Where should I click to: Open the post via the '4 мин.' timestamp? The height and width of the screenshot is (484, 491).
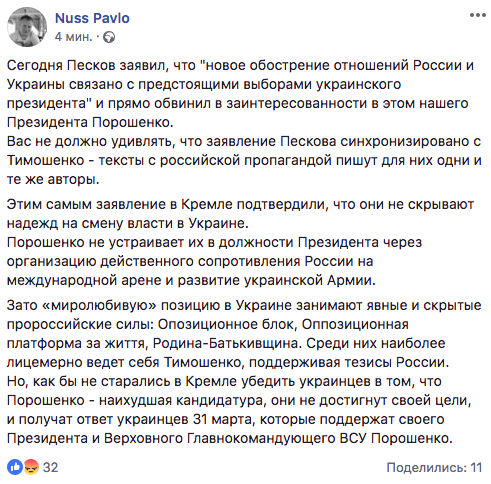[x=73, y=37]
